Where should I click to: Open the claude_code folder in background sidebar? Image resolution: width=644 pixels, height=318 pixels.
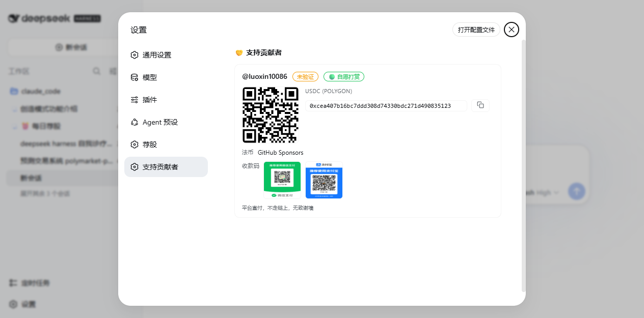click(x=41, y=92)
